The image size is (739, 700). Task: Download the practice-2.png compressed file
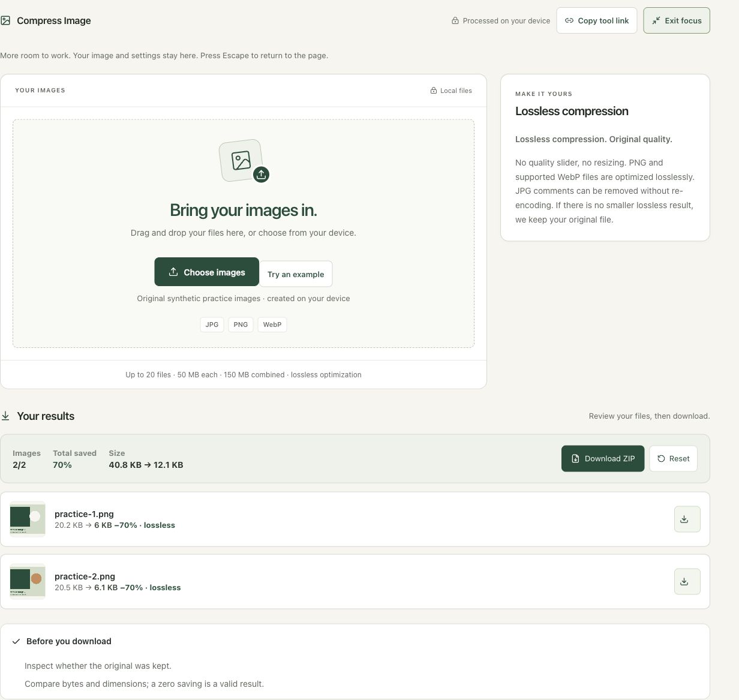click(687, 582)
